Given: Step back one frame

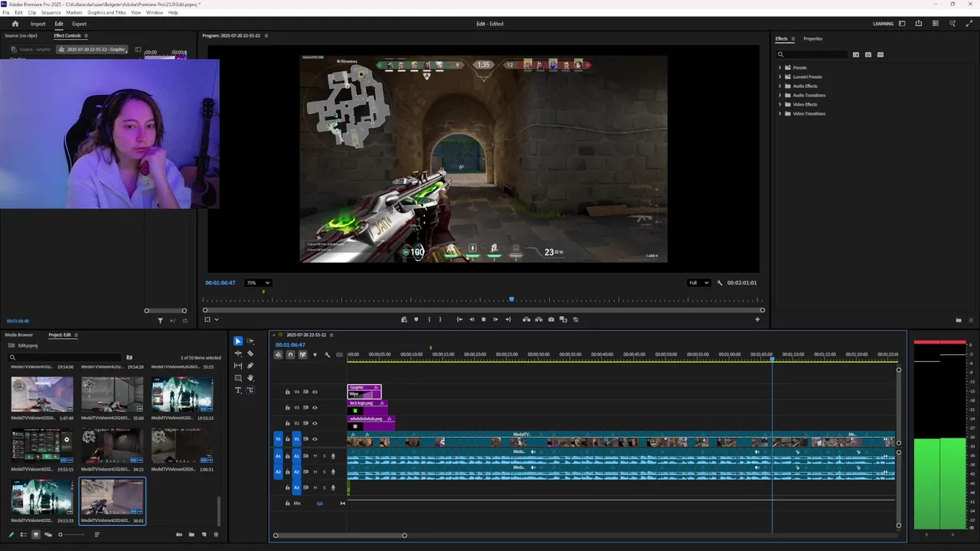Looking at the screenshot, I should pos(471,319).
